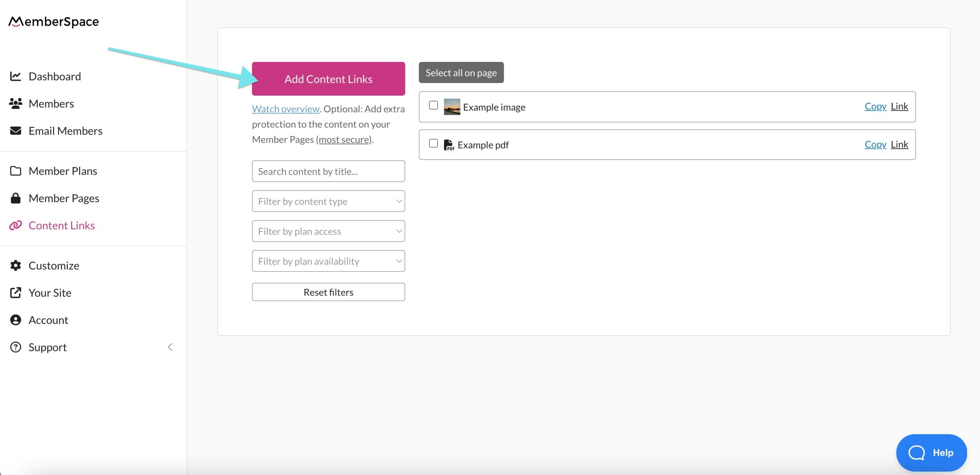Click Select all on page button
The width and height of the screenshot is (980, 475).
pyautogui.click(x=461, y=73)
